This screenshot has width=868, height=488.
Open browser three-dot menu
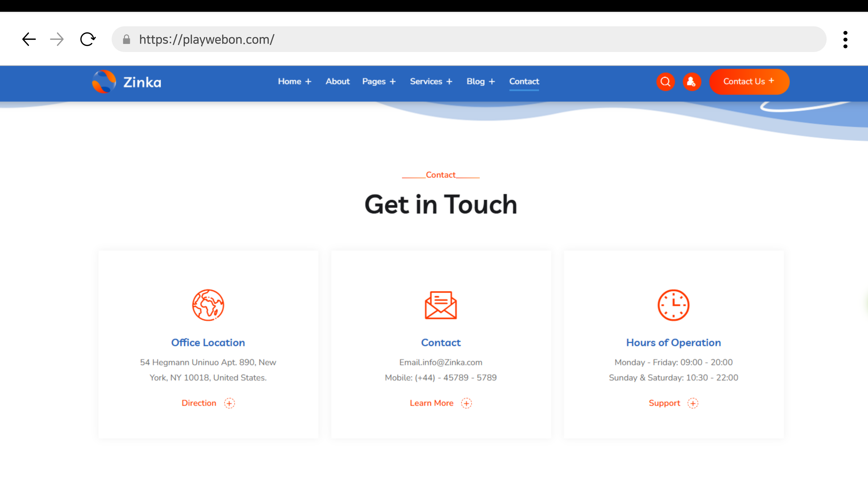point(845,39)
